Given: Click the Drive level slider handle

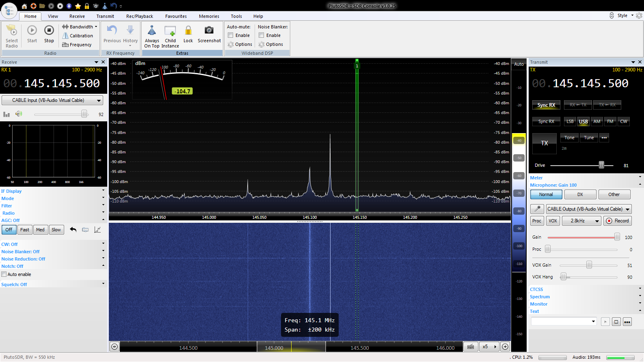Looking at the screenshot, I should tap(601, 165).
